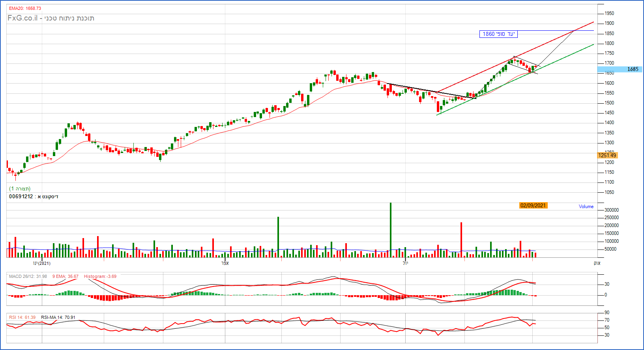644x350 pixels.
Task: Click the green (1 תצורה) pattern label
Action: click(x=20, y=188)
